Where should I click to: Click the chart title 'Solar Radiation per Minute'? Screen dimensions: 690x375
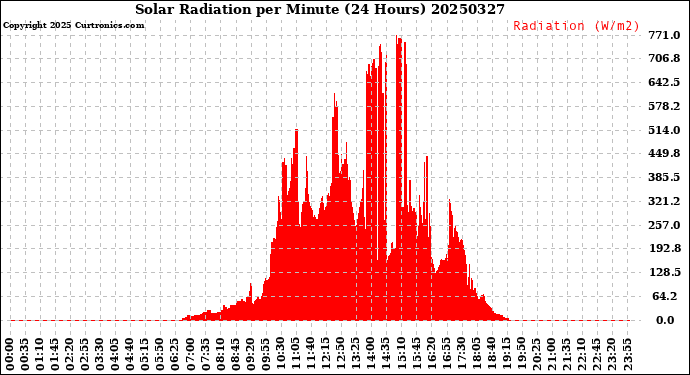pos(237,9)
